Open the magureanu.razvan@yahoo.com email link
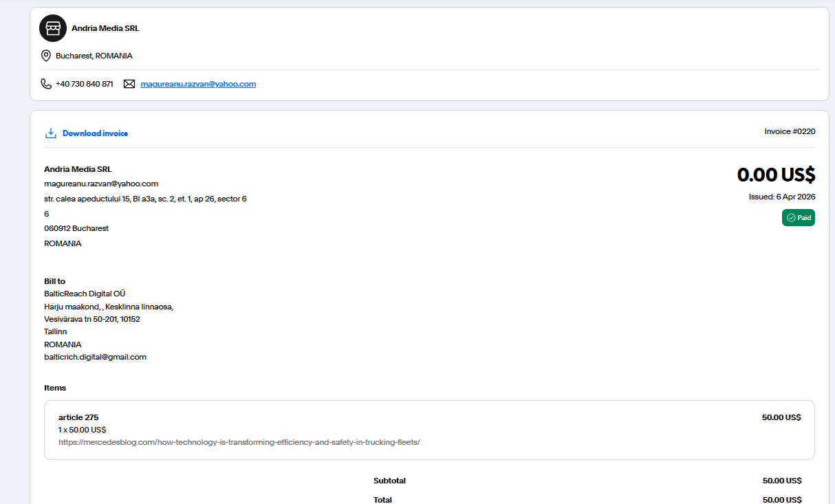Screen dimensions: 835x504 point(198,84)
